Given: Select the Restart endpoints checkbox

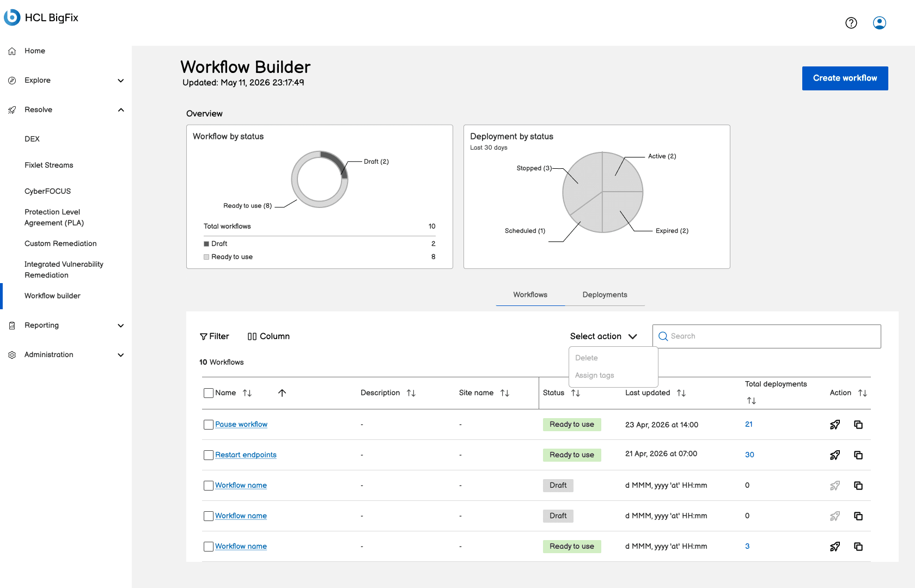Looking at the screenshot, I should 209,455.
